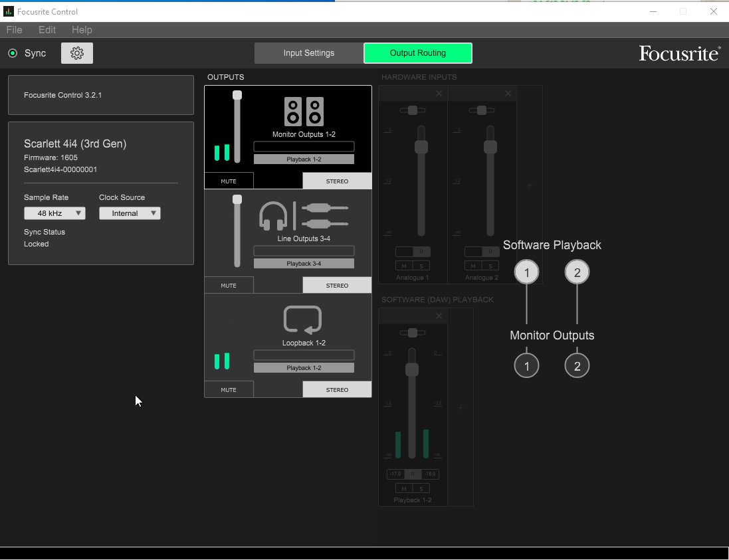Click the Analogue 2 pan slider
The image size is (729, 560).
coord(482,110)
